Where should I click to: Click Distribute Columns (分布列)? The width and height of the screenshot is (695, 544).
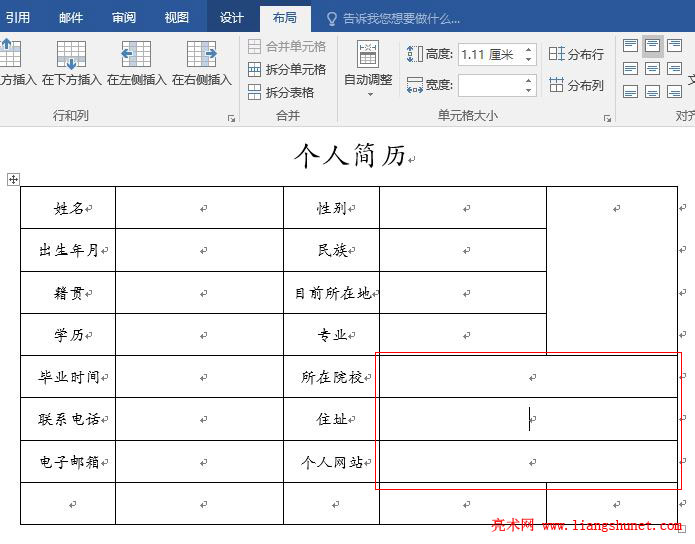coord(576,85)
